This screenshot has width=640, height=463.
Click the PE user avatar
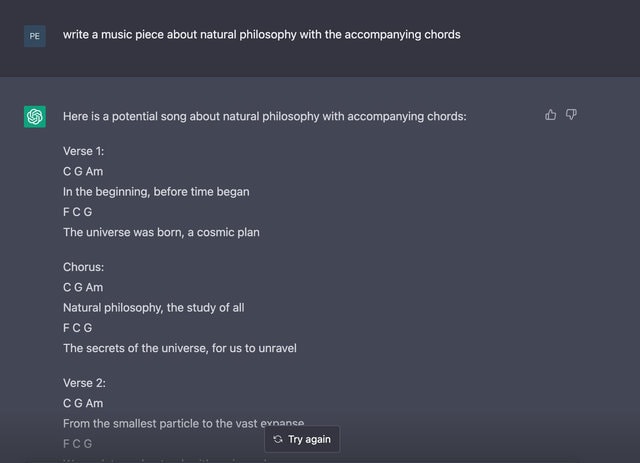click(x=35, y=36)
